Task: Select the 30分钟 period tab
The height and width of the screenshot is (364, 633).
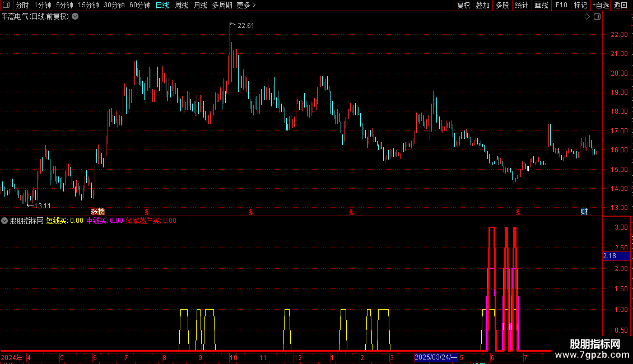Action: point(114,5)
